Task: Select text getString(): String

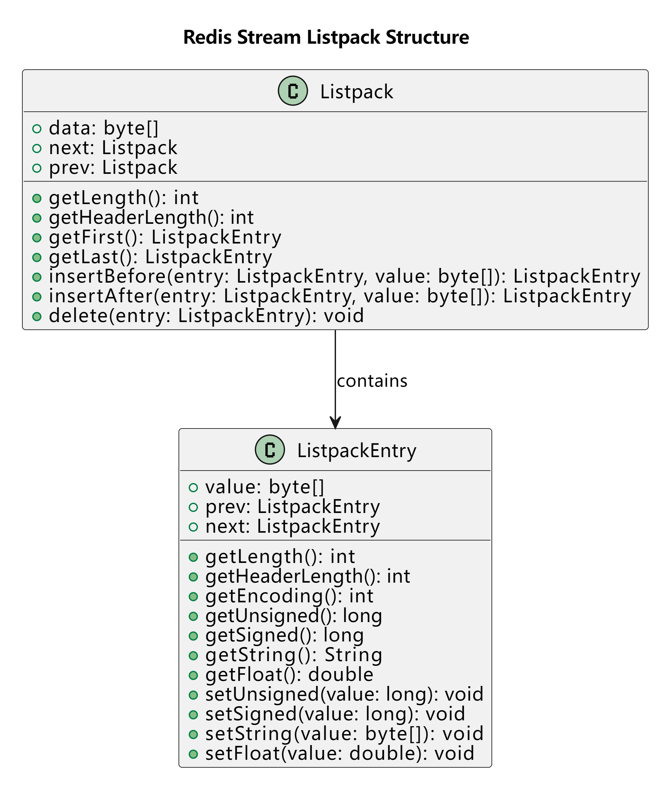Action: 294,656
